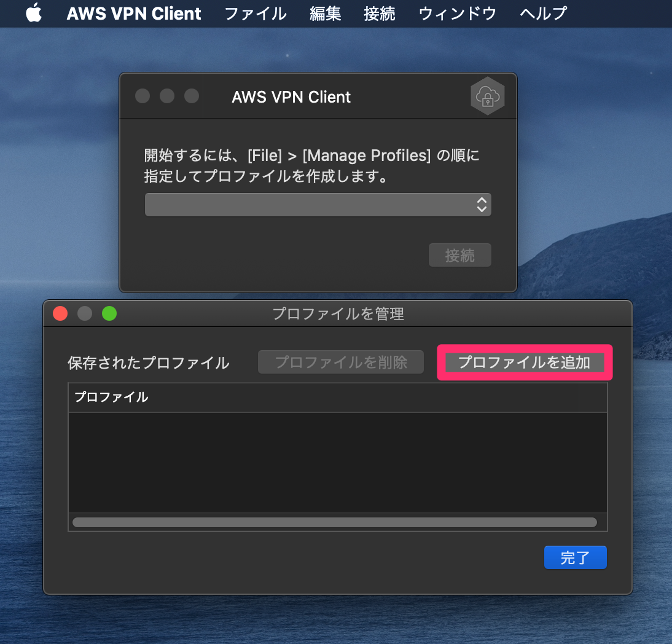The image size is (672, 644).
Task: Open the 編集 menu
Action: pos(326,14)
